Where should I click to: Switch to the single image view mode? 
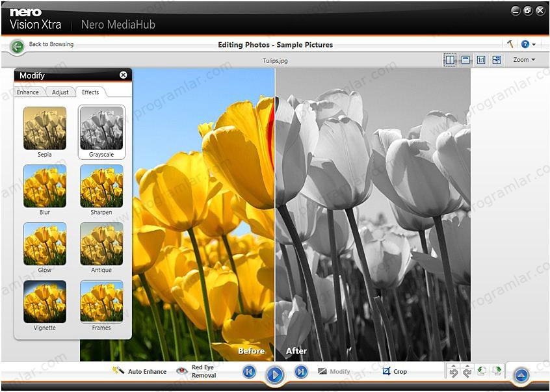tap(465, 60)
